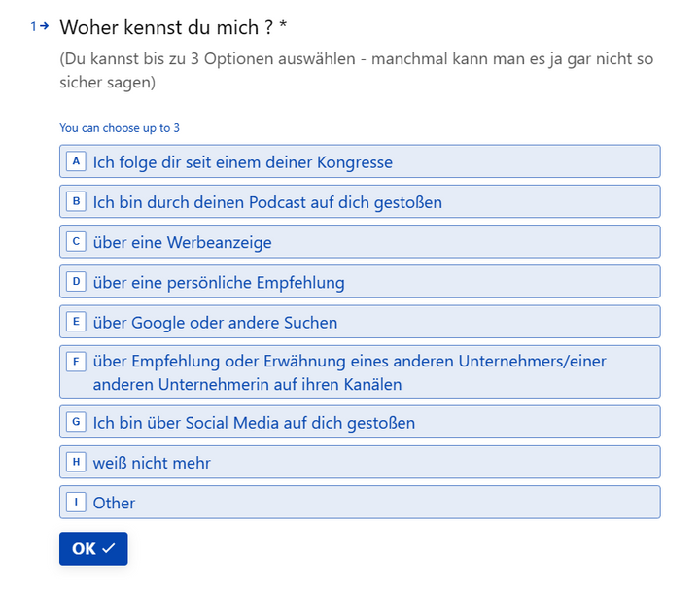
Task: Click the letter I key badge
Action: (76, 503)
